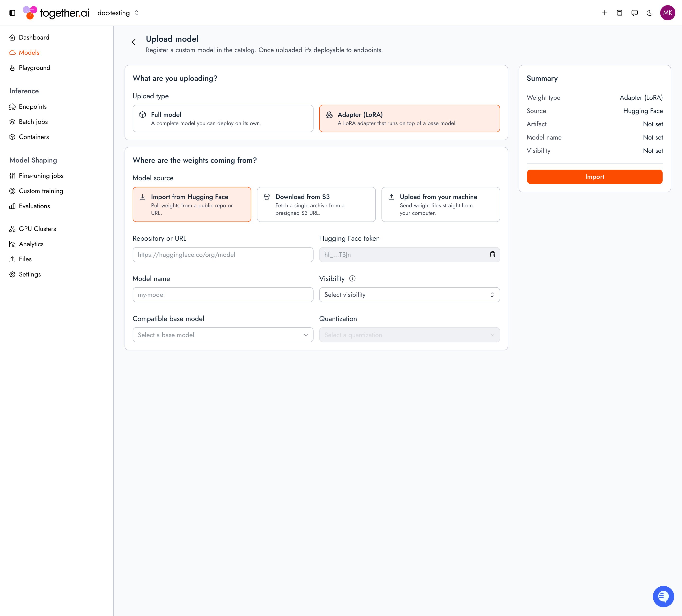
Task: Open the docs book icon in the header
Action: click(x=619, y=13)
